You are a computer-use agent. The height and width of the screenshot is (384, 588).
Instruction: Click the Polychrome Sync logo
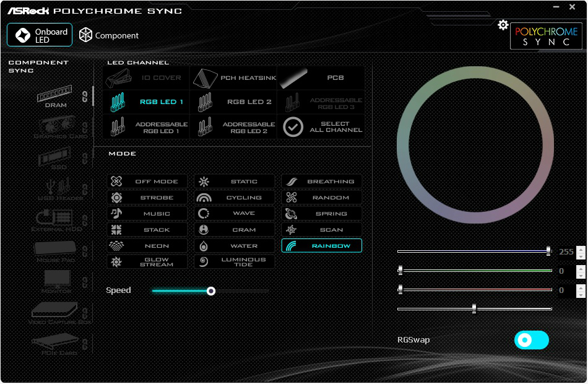[x=546, y=36]
